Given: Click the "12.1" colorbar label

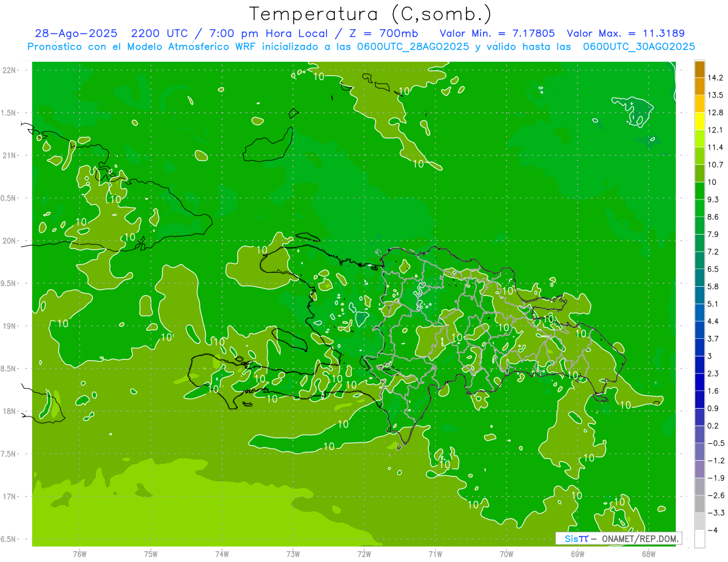Looking at the screenshot, I should point(715,130).
